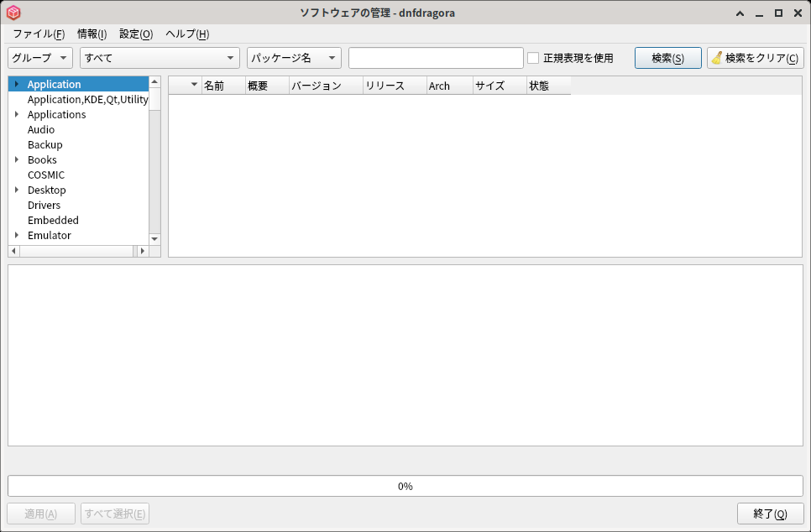Sort by the 概要 column header

[x=267, y=86]
